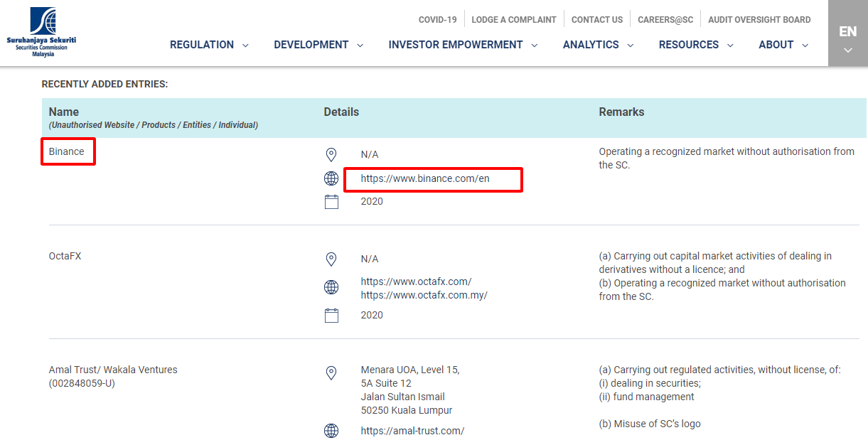Click the (i) dealing in securities remark
Viewport: 868px width, 440px height.
(x=650, y=383)
